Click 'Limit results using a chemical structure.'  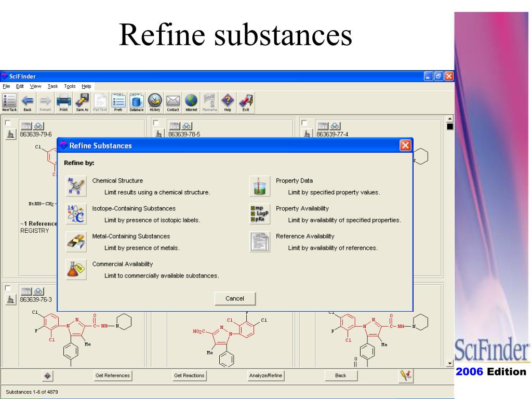pos(157,192)
